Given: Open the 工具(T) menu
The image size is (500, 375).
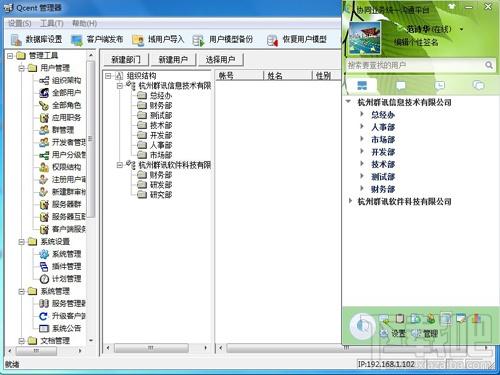Looking at the screenshot, I should point(51,23).
